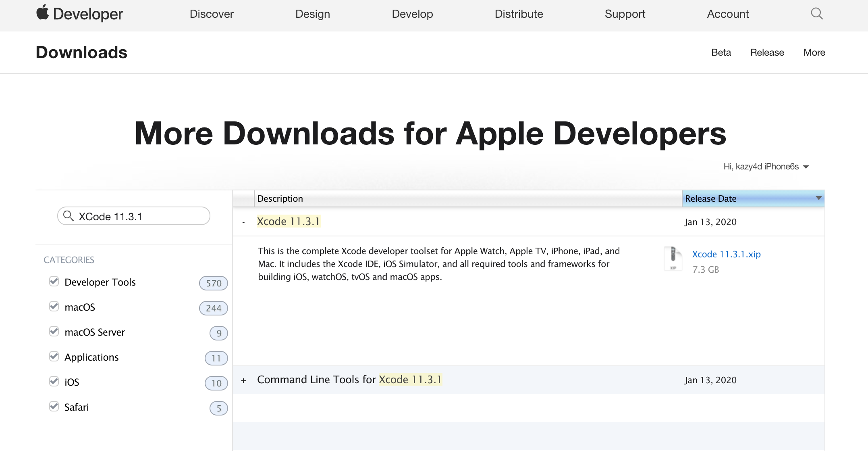Image resolution: width=868 pixels, height=451 pixels.
Task: Toggle the iOS category checkbox
Action: [54, 382]
